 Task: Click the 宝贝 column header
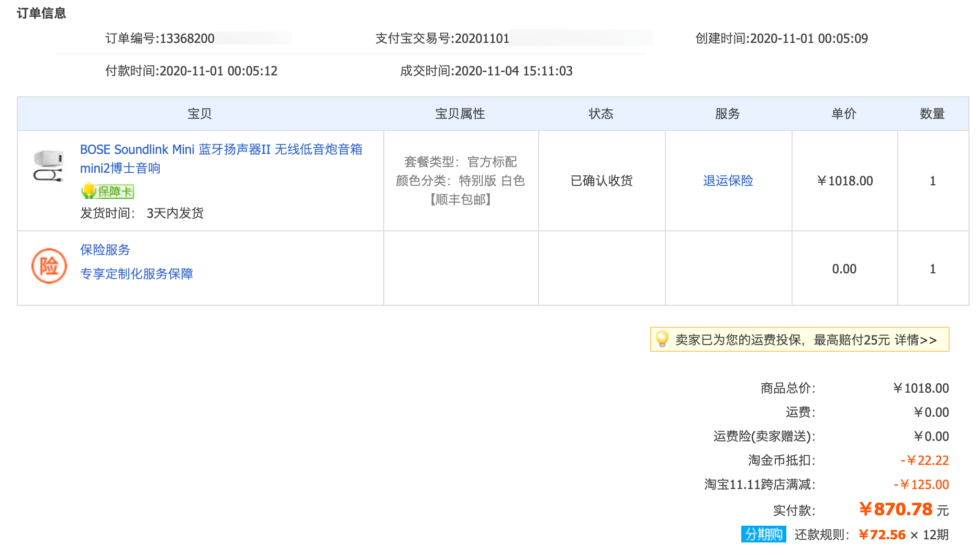tap(199, 114)
